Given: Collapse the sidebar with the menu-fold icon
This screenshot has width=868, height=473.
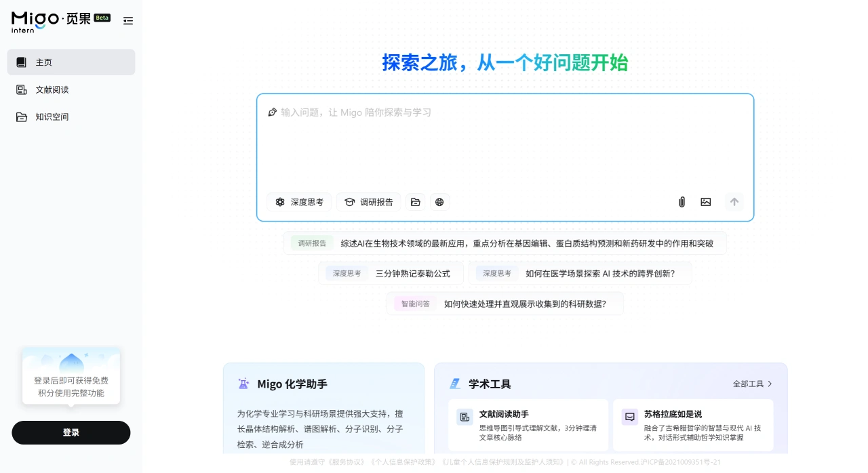Looking at the screenshot, I should point(128,21).
